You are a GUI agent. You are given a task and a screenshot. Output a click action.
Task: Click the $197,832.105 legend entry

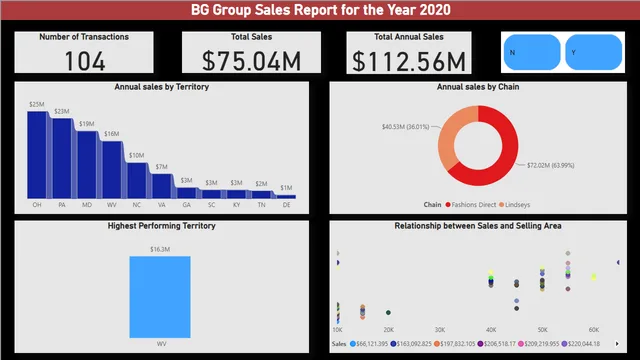pyautogui.click(x=455, y=344)
